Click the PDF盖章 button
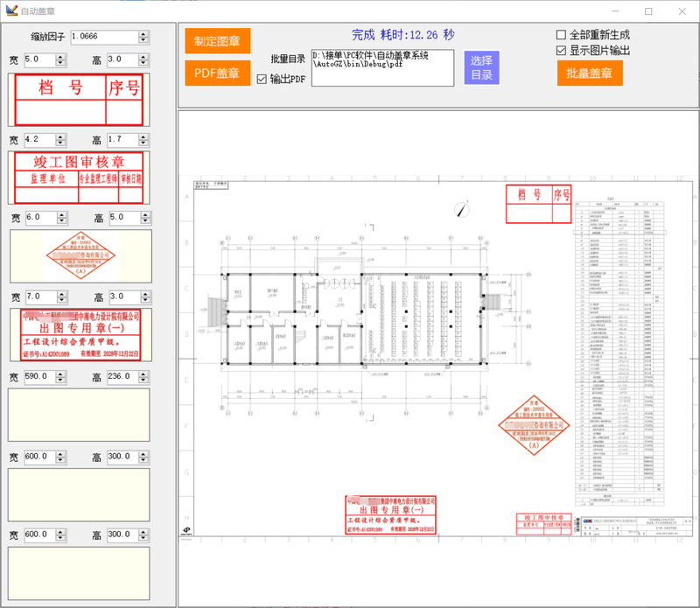The height and width of the screenshot is (608, 700). (x=217, y=73)
